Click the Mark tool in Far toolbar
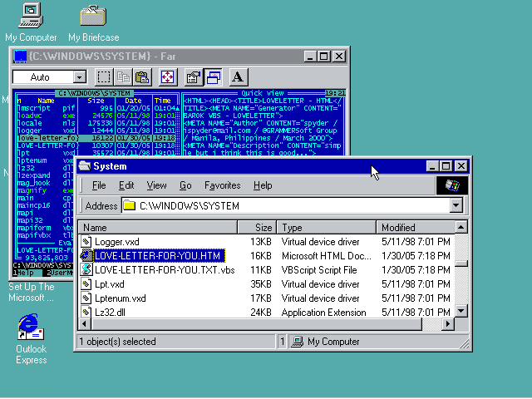 click(x=103, y=77)
